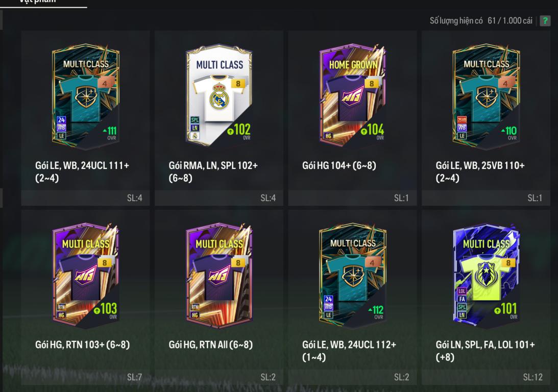Click SL:7 quantity bar of HG, RTN 103+ pack
The image size is (558, 392).
click(x=85, y=377)
